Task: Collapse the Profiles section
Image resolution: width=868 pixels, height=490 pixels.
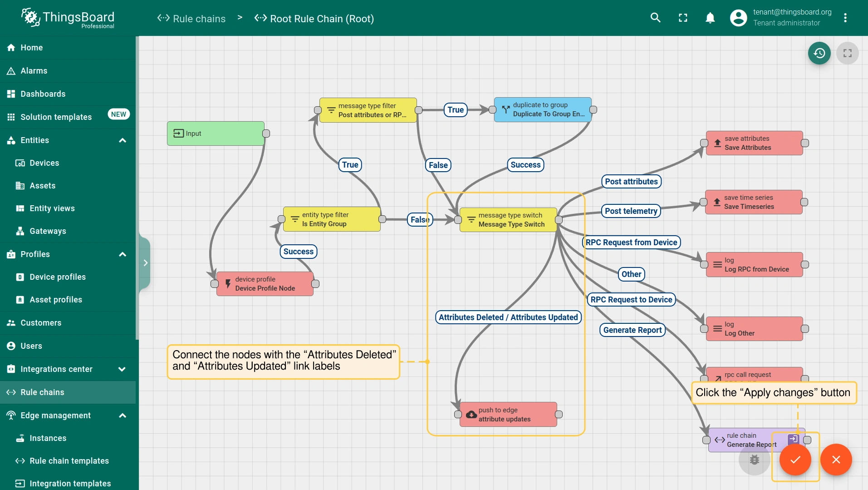Action: [x=123, y=254]
